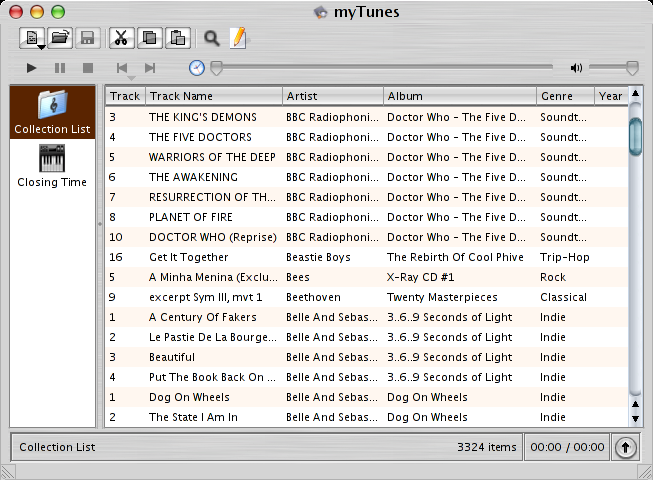
Task: Sort by the Year column header
Action: (x=611, y=96)
